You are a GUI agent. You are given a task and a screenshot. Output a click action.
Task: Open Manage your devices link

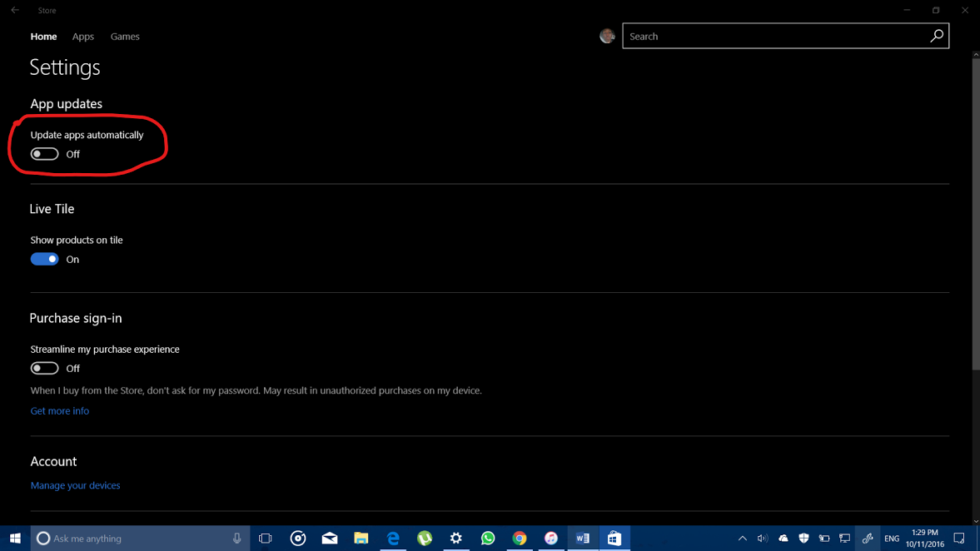click(x=75, y=485)
